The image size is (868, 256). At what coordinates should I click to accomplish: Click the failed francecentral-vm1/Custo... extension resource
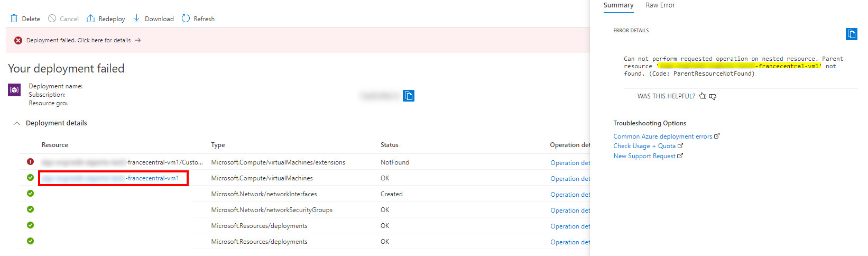(122, 162)
